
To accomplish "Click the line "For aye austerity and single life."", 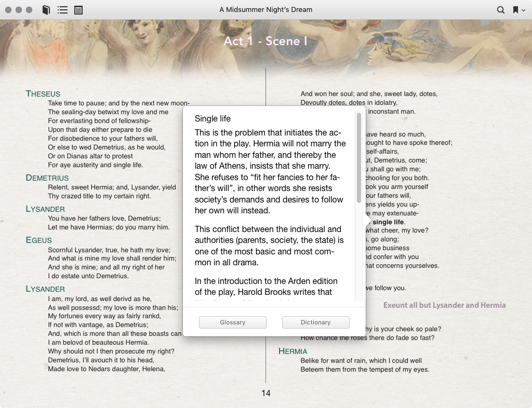I will point(96,165).
